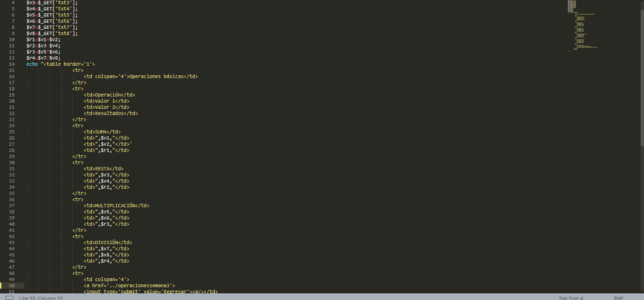The width and height of the screenshot is (644, 300).
Task: Click the $r3 variable on line 40
Action: point(105,224)
